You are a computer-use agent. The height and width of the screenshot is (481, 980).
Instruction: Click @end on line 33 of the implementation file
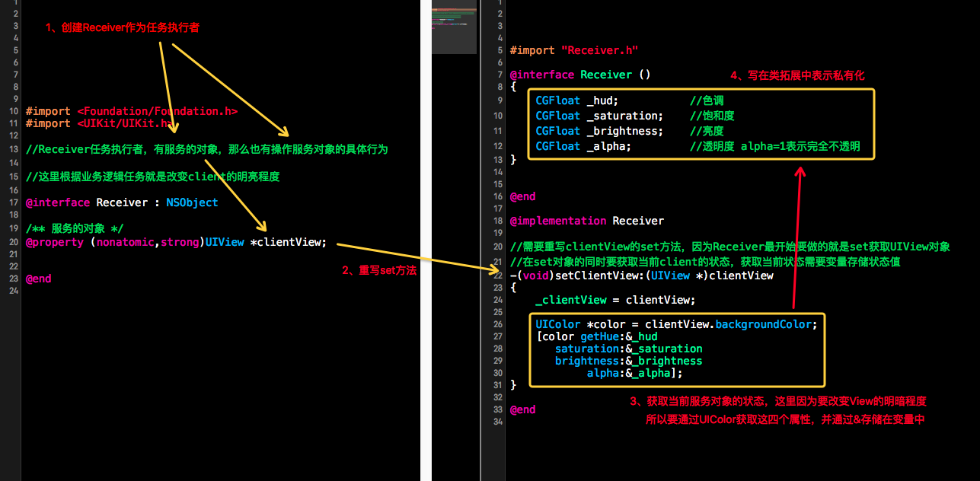point(523,409)
